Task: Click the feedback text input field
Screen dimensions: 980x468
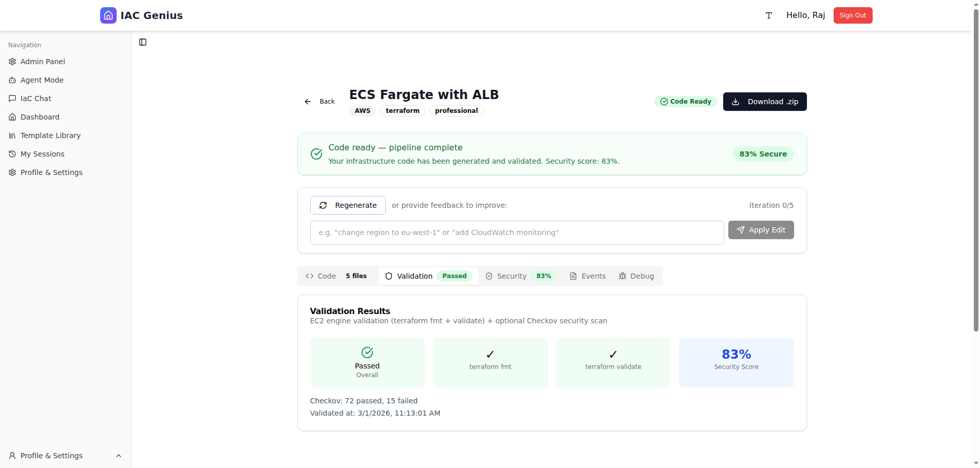Action: coord(517,232)
